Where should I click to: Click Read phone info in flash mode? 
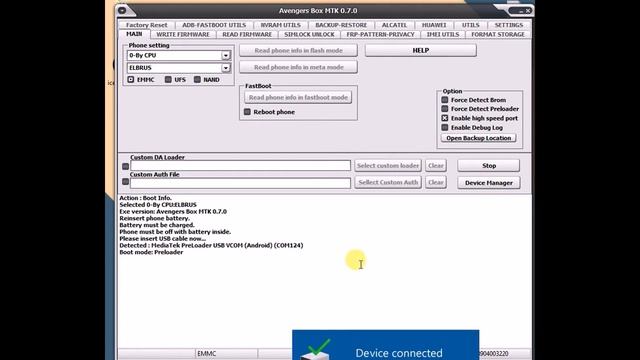click(x=298, y=51)
